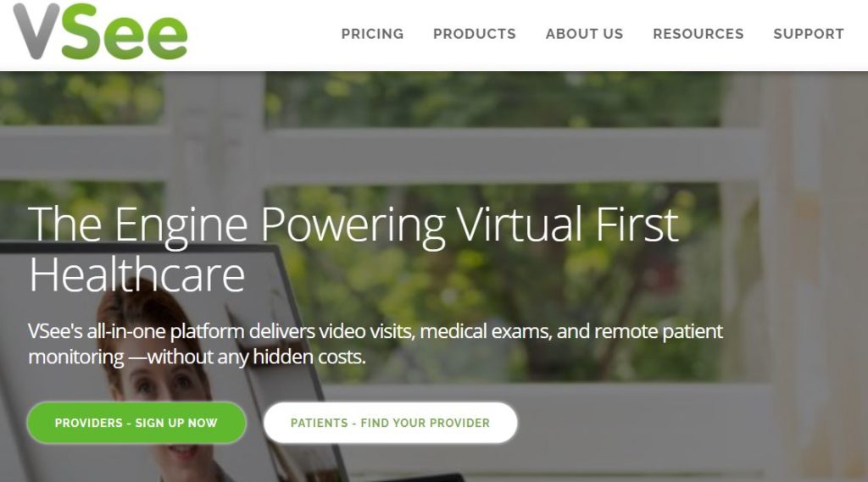Open the Products menu

(x=475, y=34)
